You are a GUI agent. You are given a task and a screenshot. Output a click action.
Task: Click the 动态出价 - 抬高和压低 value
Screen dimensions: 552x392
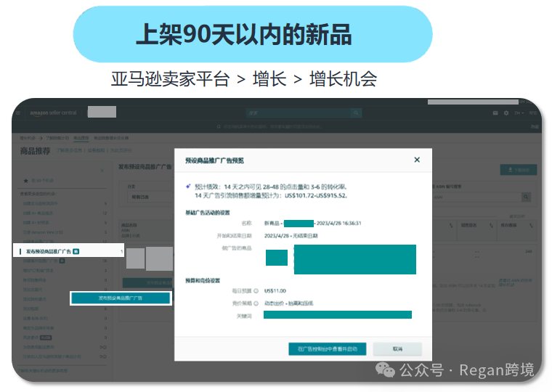(x=288, y=303)
